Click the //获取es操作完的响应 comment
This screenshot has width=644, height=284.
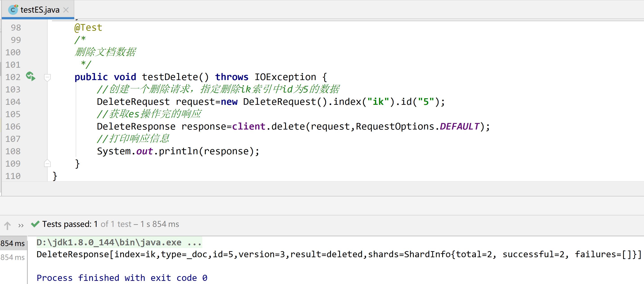(149, 114)
